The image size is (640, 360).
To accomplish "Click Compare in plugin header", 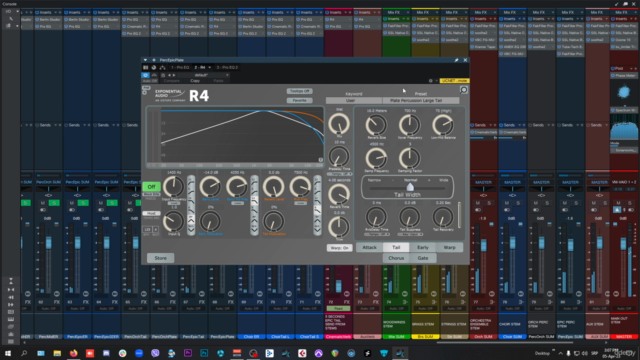I will click(172, 81).
